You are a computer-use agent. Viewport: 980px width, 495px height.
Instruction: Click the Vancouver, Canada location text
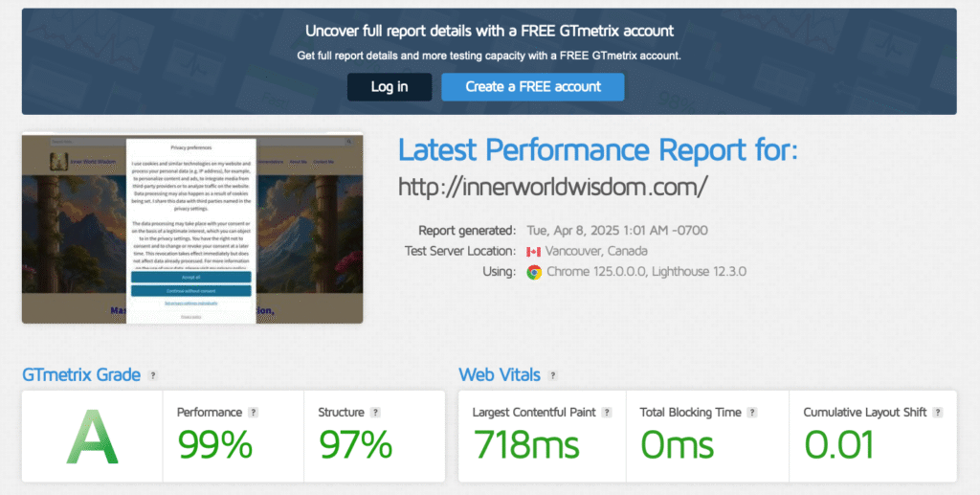click(x=596, y=251)
